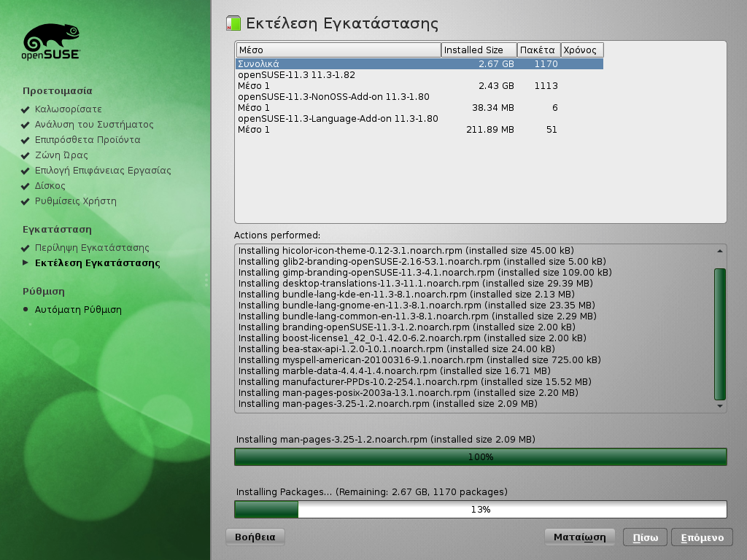Click the overall 13% installation progress bar
Viewport: 747px width, 560px height.
coord(481,510)
